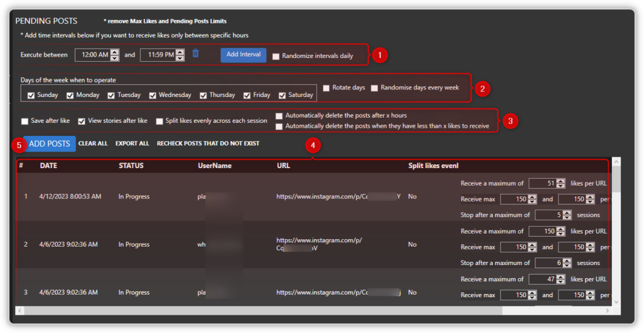The height and width of the screenshot is (333, 644).
Task: Click the ADD POSTS button
Action: pos(49,144)
